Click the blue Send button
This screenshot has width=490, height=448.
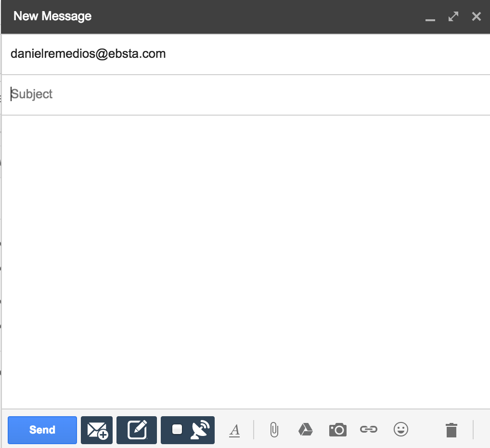[x=42, y=430]
